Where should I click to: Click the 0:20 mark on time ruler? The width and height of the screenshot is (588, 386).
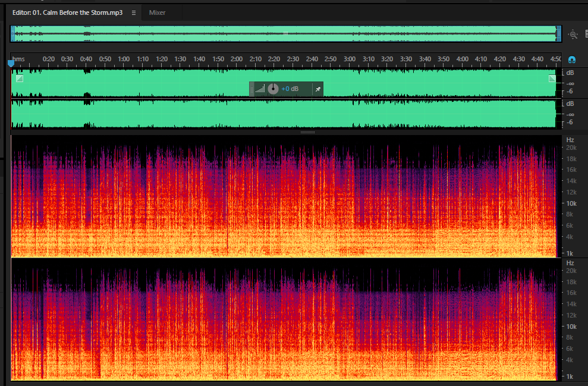pyautogui.click(x=48, y=59)
